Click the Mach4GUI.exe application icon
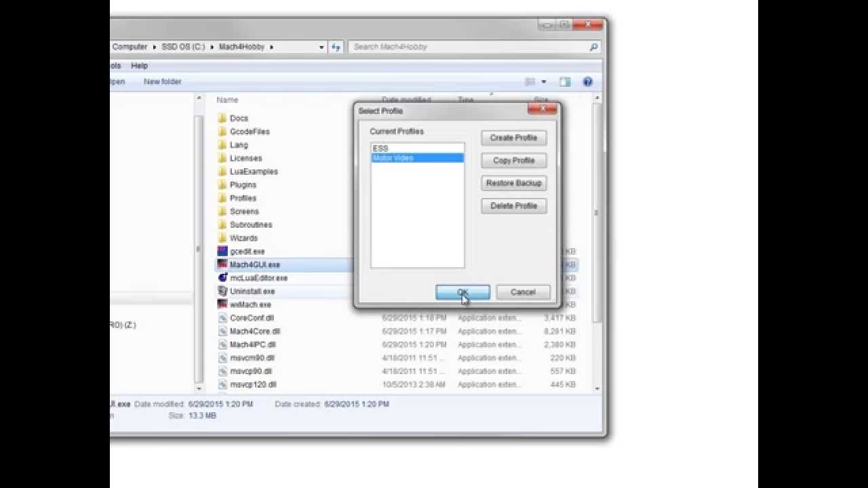Image resolution: width=868 pixels, height=488 pixels. 222,264
